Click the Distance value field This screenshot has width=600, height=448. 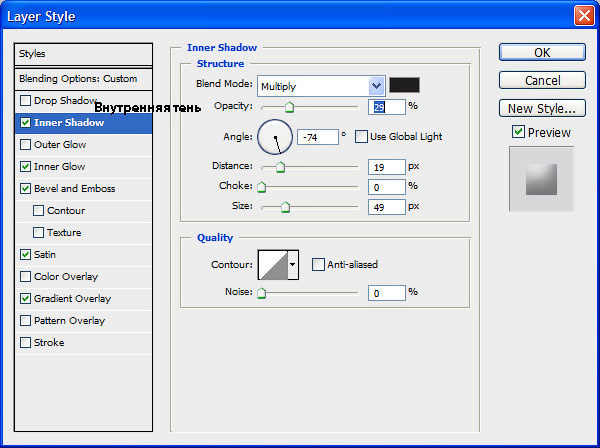[x=386, y=167]
